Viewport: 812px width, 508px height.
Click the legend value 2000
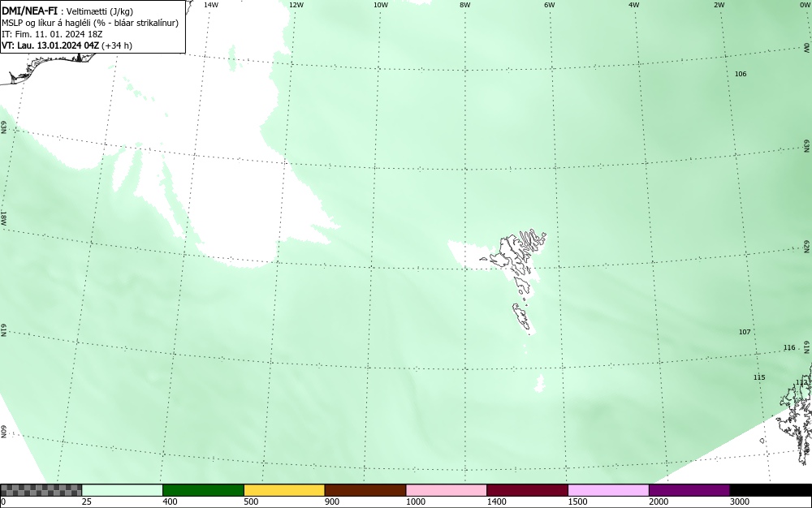tap(659, 502)
